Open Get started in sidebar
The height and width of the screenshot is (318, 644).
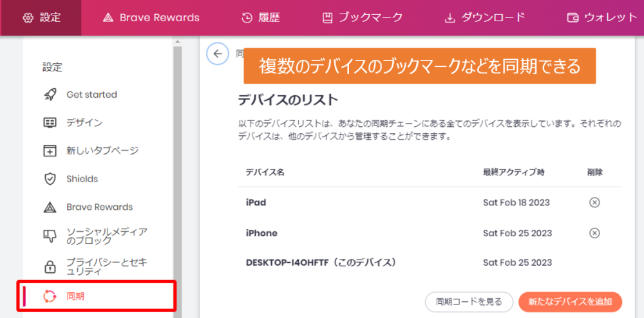91,95
